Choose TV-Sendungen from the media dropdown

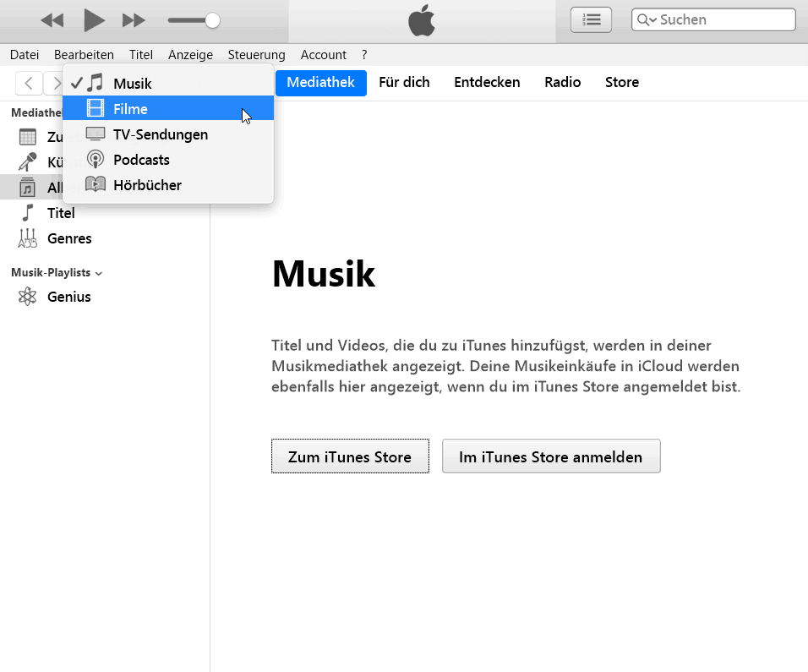(x=168, y=134)
